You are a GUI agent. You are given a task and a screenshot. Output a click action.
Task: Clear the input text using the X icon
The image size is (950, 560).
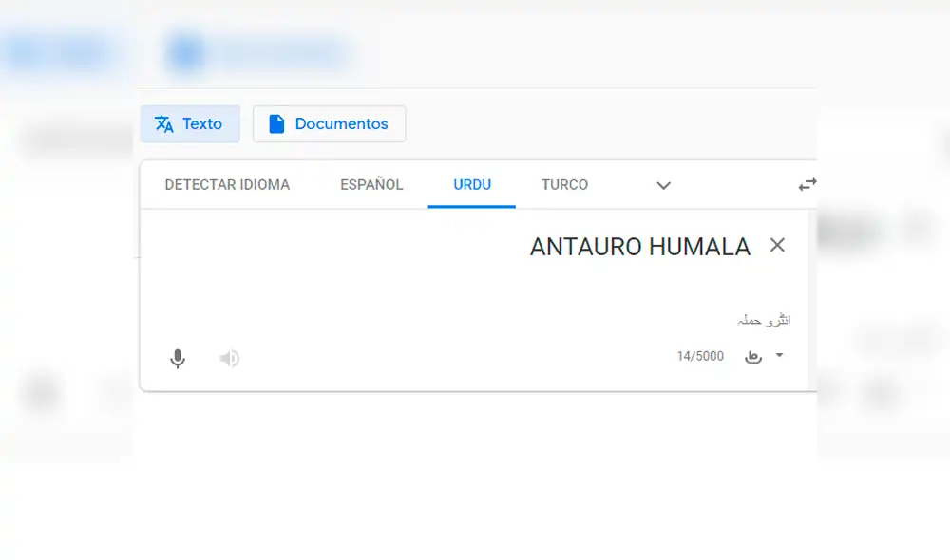pos(777,245)
